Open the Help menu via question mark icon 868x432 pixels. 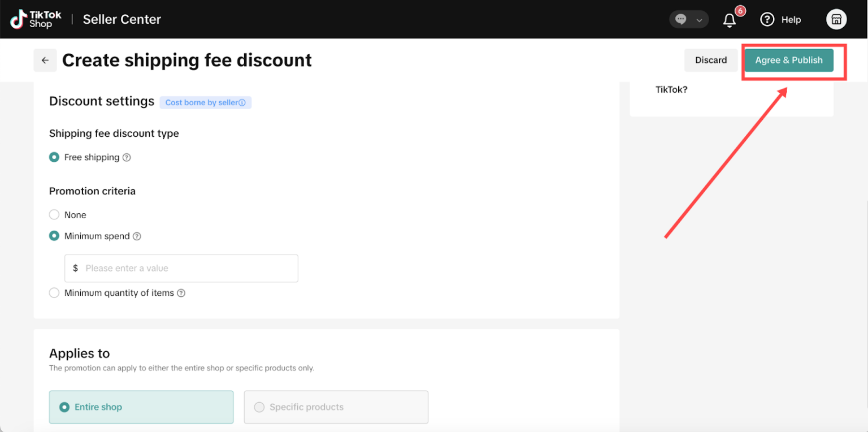pos(767,19)
